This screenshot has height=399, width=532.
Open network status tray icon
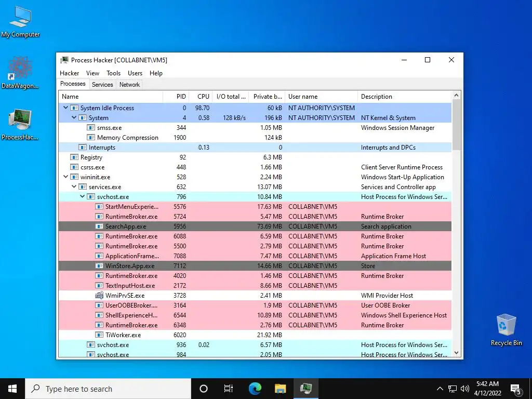click(x=453, y=389)
